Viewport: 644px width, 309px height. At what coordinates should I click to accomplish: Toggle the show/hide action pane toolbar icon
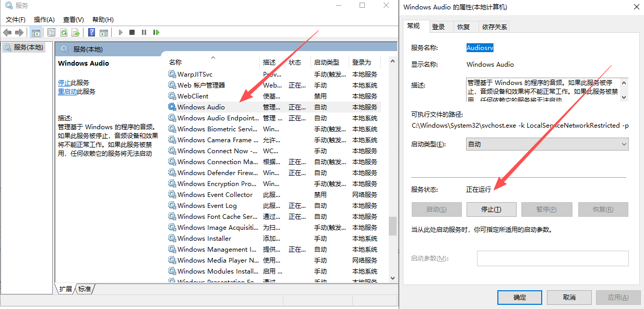click(104, 32)
